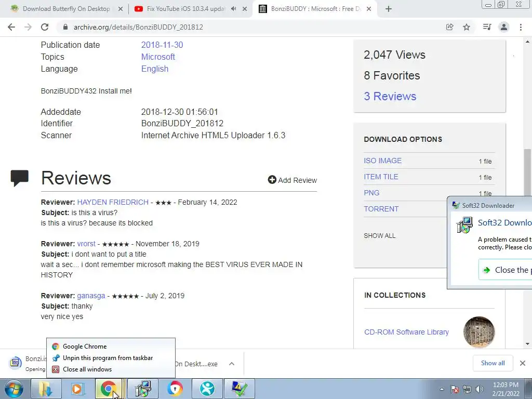Screen dimensions: 532x399
Task: Open the Chrome three-dot menu
Action: pos(521,27)
